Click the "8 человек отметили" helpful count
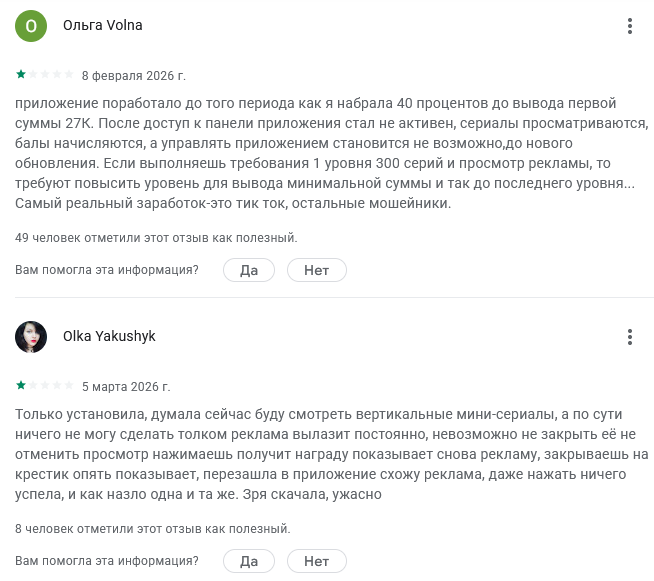654x581 pixels. [152, 528]
